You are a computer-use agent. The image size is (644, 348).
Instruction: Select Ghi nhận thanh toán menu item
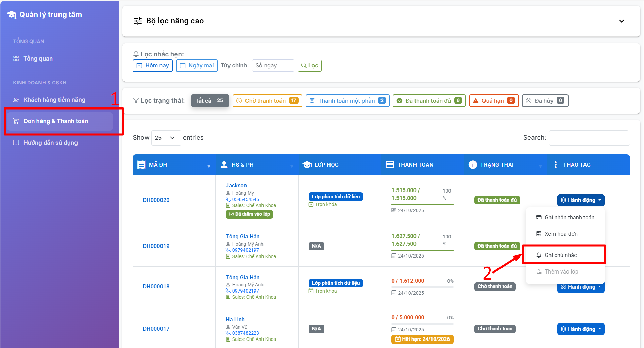tap(569, 217)
